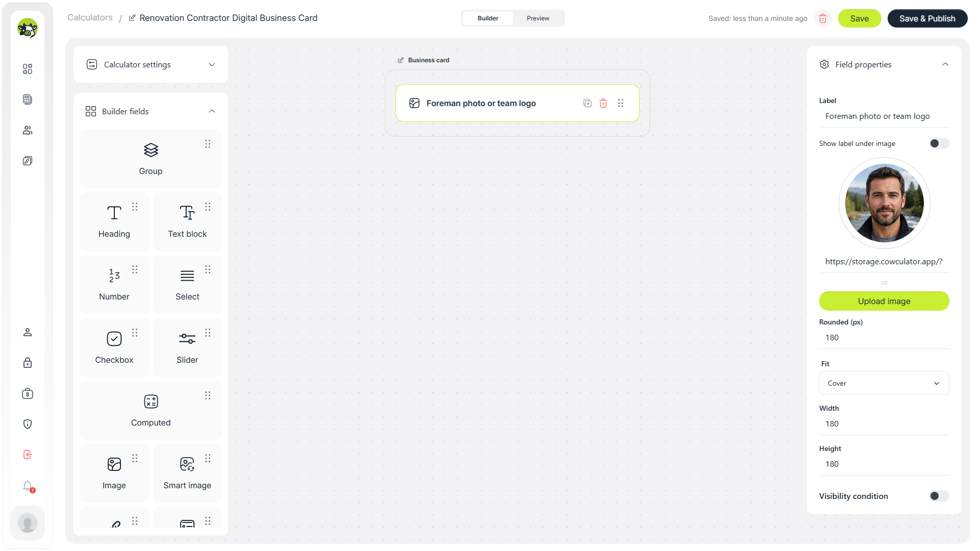This screenshot has height=551, width=980.
Task: Open notifications bell icon
Action: click(x=28, y=486)
